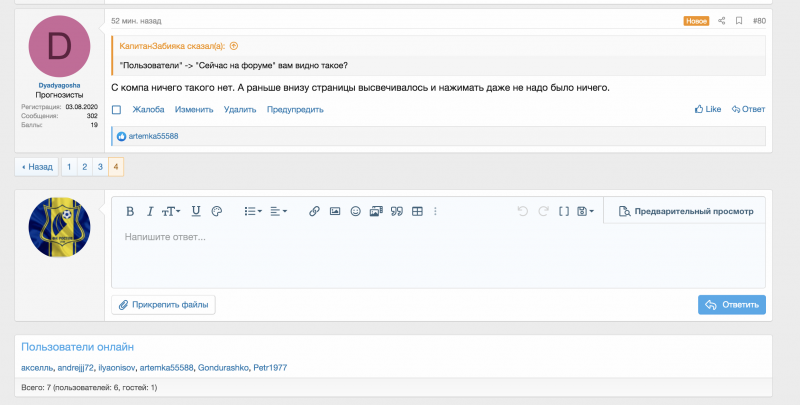The width and height of the screenshot is (800, 405).
Task: Insert a quote block in the editor
Action: point(396,211)
